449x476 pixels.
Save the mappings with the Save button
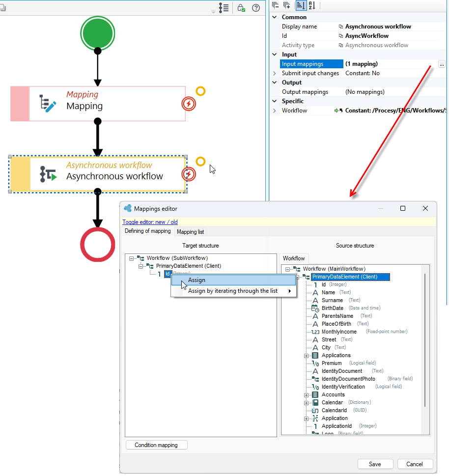point(375,464)
